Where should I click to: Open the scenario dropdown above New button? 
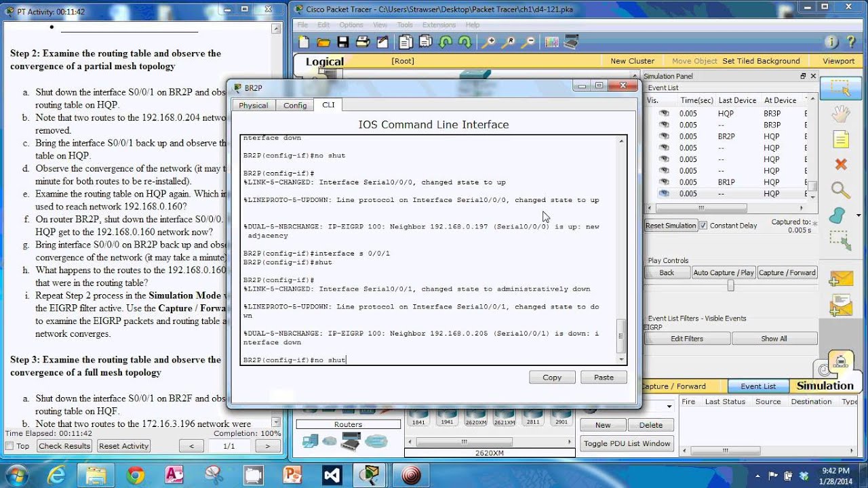[669, 406]
